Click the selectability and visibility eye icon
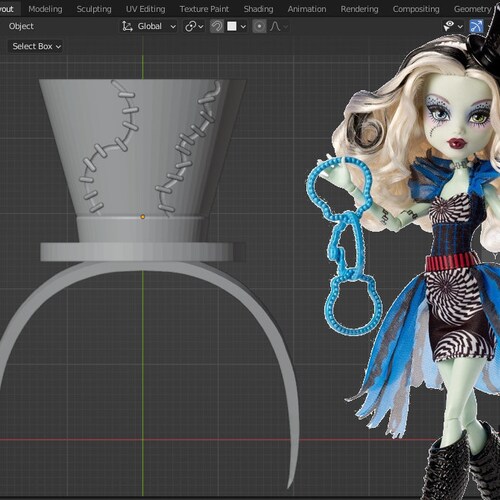 (x=449, y=25)
